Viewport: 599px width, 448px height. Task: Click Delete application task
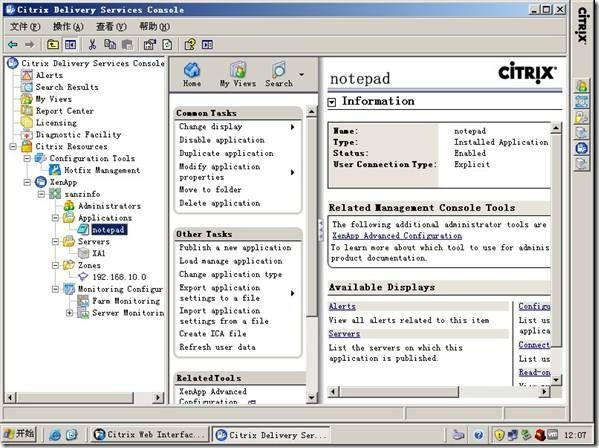click(219, 203)
